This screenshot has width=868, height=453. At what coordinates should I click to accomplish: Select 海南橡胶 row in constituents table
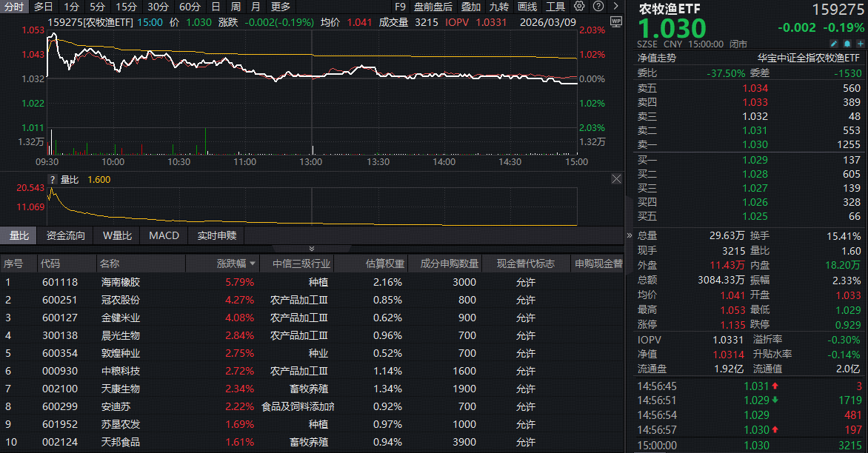(121, 282)
